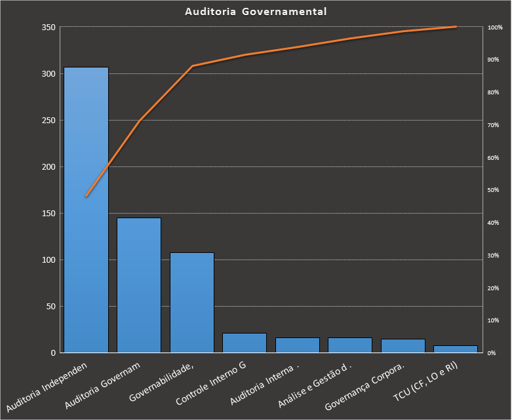Click the Auditoria Interna bar
Image resolution: width=512 pixels, height=420 pixels.
point(298,345)
